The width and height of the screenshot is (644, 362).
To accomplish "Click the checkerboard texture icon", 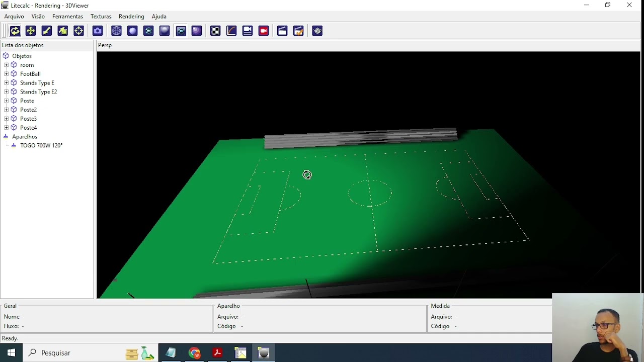I will pyautogui.click(x=215, y=31).
